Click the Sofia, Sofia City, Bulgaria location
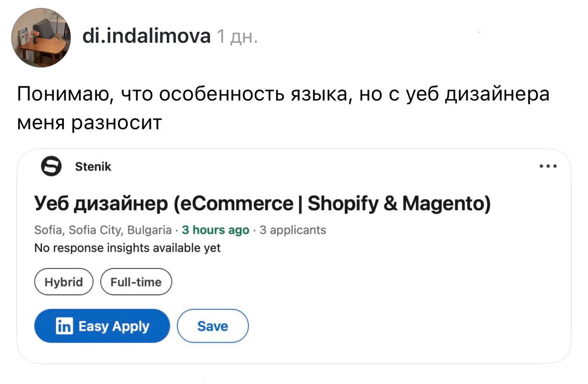This screenshot has width=588, height=384. (x=103, y=230)
